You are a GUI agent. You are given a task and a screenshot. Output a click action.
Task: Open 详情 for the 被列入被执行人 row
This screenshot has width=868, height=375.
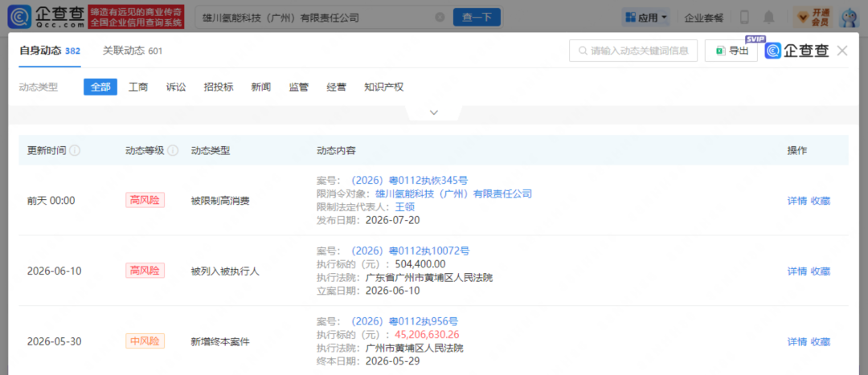[x=797, y=271]
